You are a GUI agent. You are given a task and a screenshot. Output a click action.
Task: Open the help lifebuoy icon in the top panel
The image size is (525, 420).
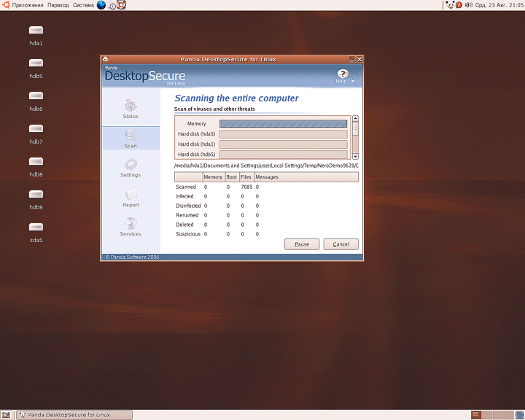(121, 4)
